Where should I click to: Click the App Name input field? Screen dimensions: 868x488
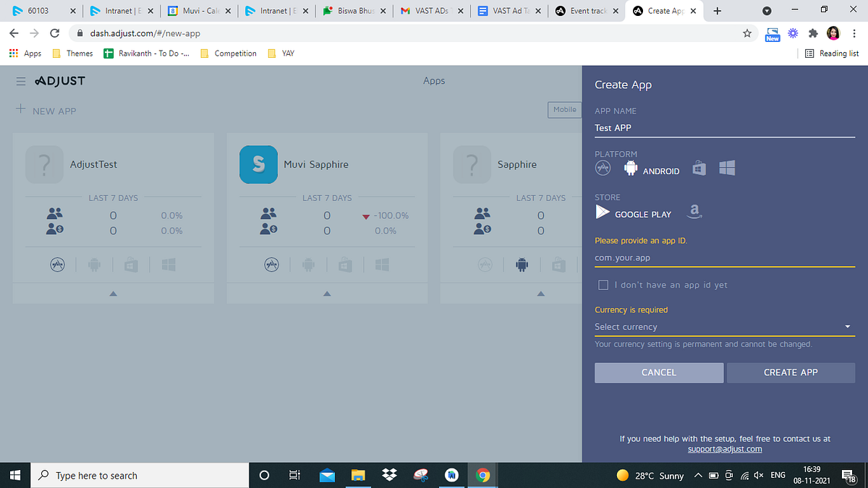click(725, 128)
